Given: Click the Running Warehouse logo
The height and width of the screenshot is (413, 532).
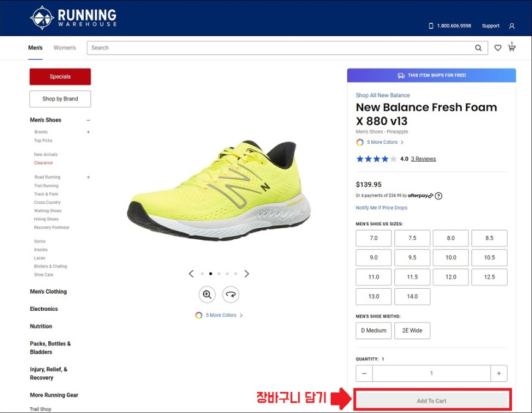Looking at the screenshot, I should (x=73, y=18).
